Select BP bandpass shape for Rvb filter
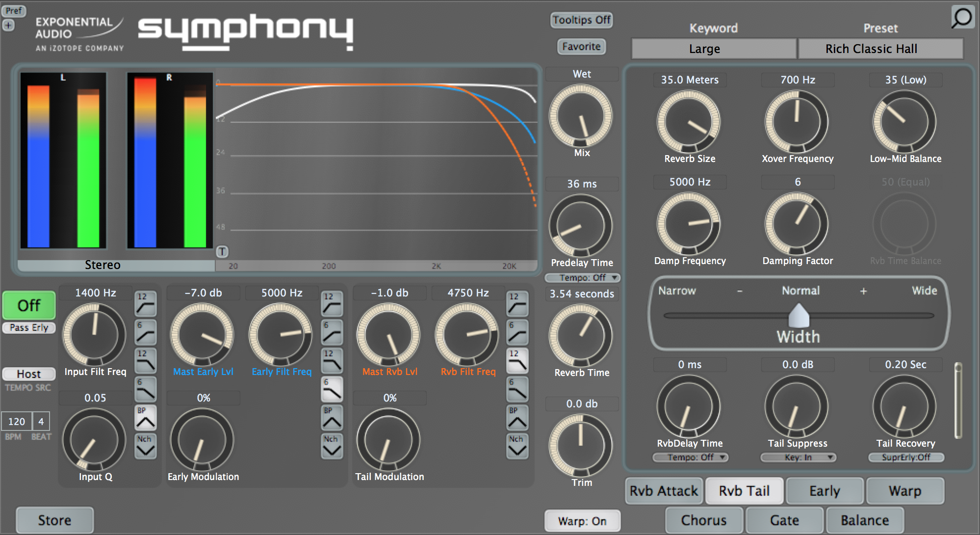The width and height of the screenshot is (980, 535). point(517,418)
